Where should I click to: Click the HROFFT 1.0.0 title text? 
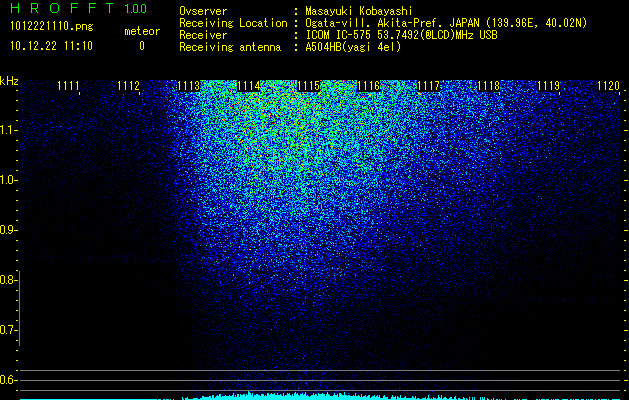[x=78, y=8]
